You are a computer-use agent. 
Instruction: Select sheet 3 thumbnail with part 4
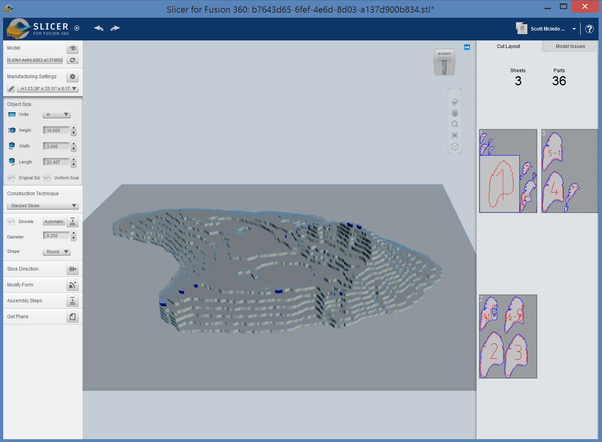click(569, 171)
